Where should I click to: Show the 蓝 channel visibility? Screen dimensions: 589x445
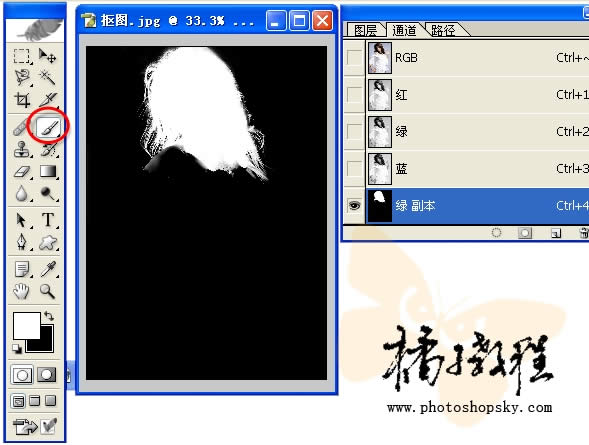point(354,168)
